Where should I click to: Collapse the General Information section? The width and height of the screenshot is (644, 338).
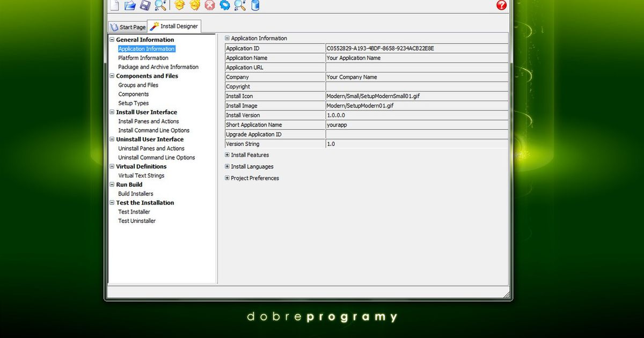pyautogui.click(x=112, y=39)
